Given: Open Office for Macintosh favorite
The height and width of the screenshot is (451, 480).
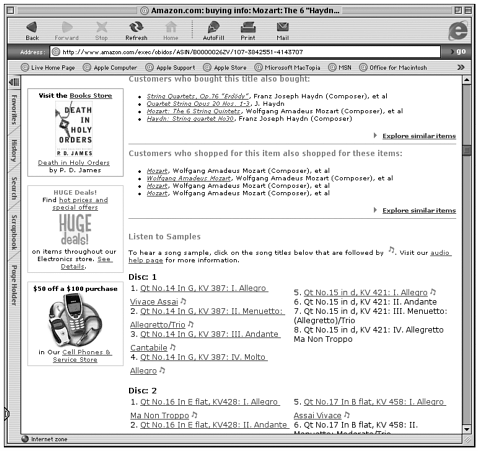Looking at the screenshot, I should [393, 68].
